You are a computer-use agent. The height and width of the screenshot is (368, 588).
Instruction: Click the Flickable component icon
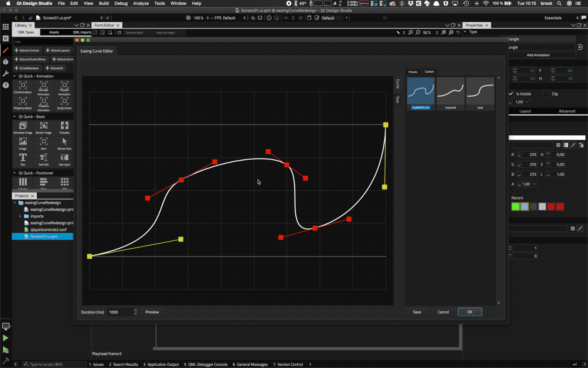click(x=64, y=127)
